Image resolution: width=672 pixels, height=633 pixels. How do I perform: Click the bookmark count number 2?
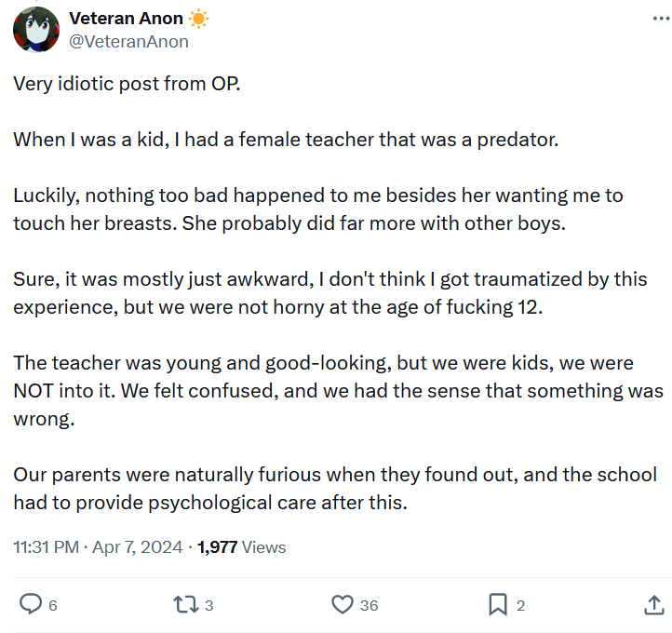pos(520,606)
